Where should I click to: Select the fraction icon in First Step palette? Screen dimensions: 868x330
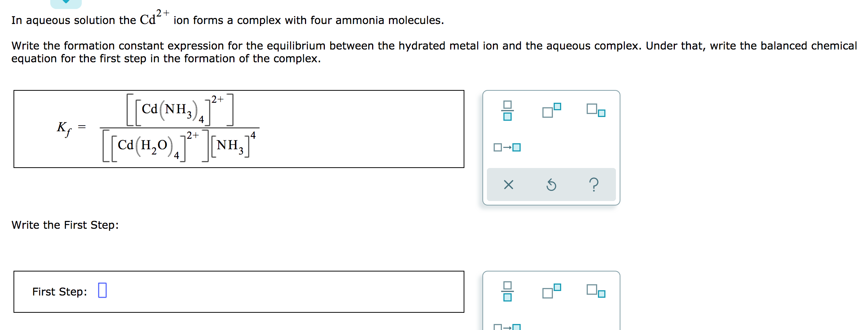click(508, 291)
